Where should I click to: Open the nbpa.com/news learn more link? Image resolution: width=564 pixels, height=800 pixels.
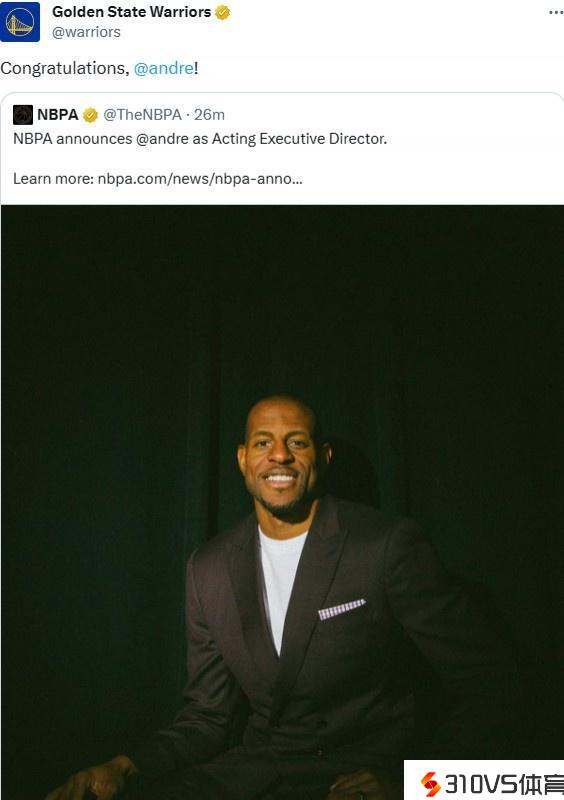[x=200, y=179]
